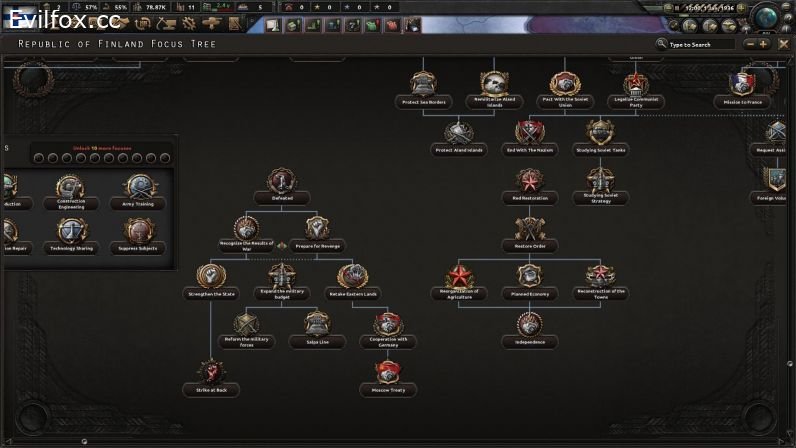Zoom in the focus tree with plus

click(x=764, y=44)
